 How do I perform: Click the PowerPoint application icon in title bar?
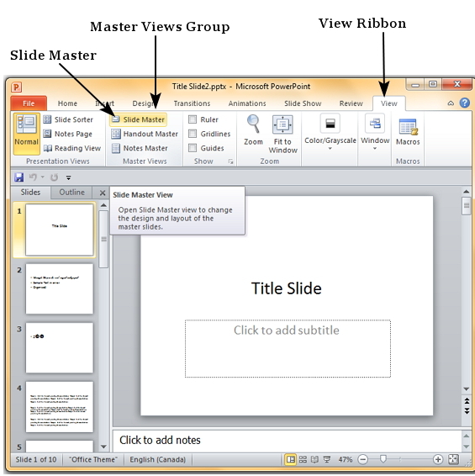[16, 87]
